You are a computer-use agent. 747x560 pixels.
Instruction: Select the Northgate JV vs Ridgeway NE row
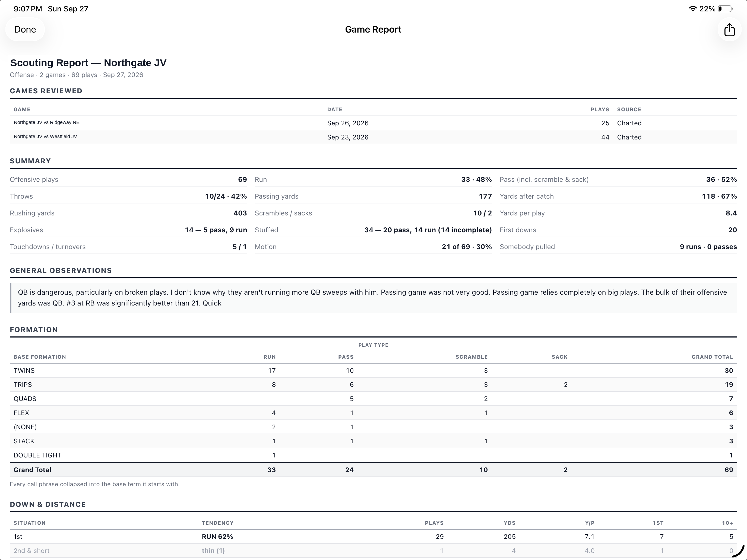click(x=373, y=123)
